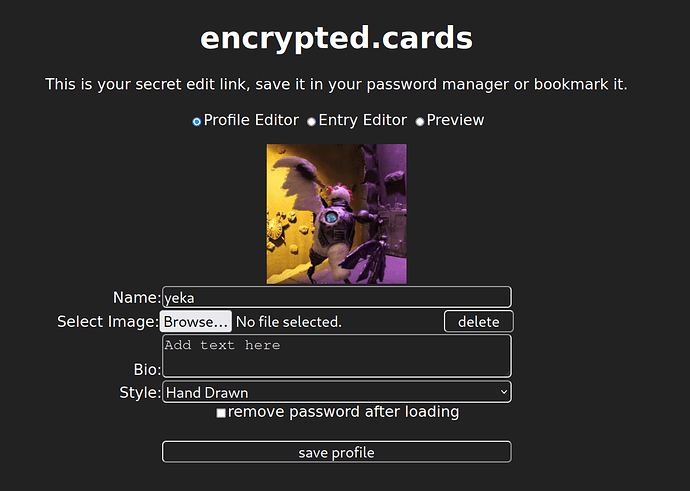Focus the Name field containing yeka
690x491 pixels.
[337, 297]
